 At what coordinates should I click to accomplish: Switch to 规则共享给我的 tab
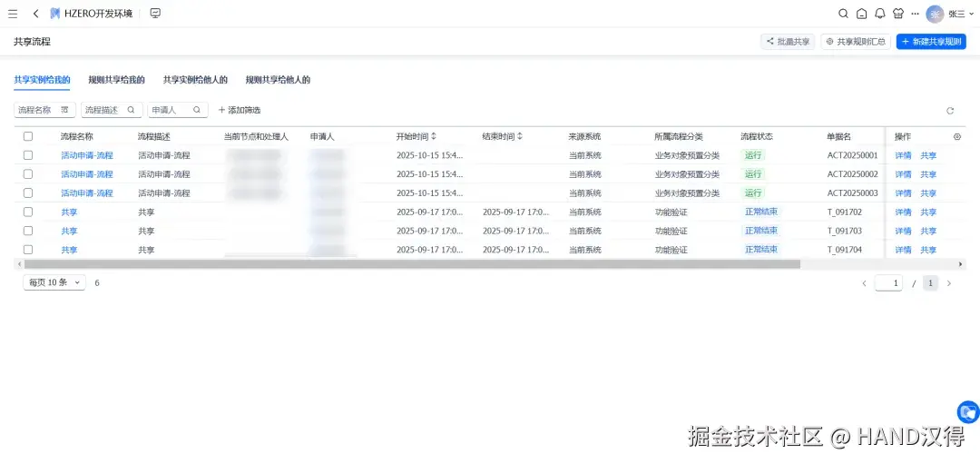pos(117,80)
